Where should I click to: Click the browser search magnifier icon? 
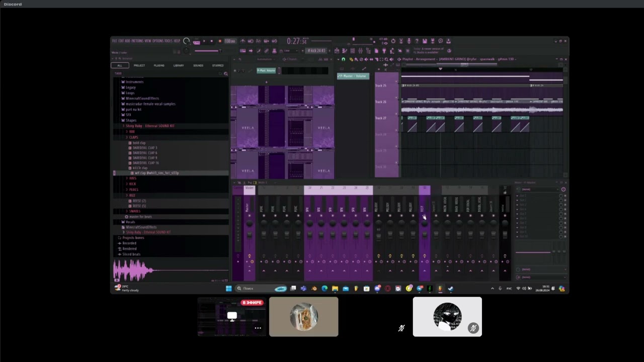pos(225,73)
